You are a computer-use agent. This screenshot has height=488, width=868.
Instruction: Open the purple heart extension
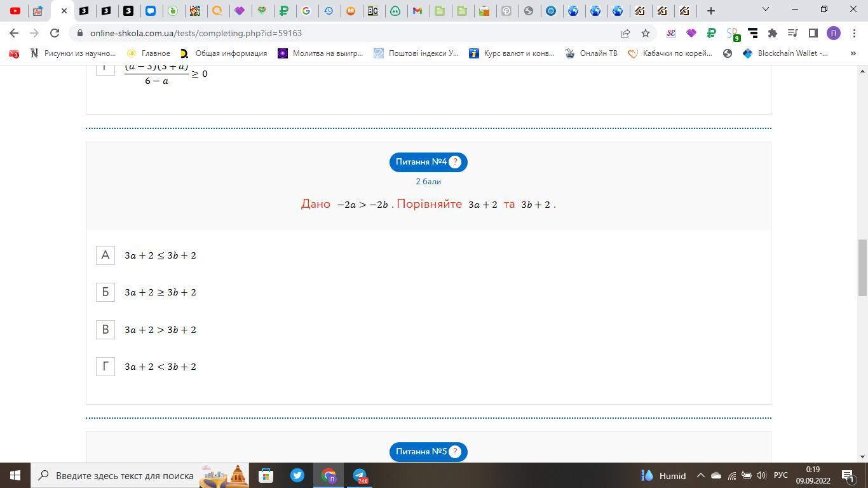(691, 33)
